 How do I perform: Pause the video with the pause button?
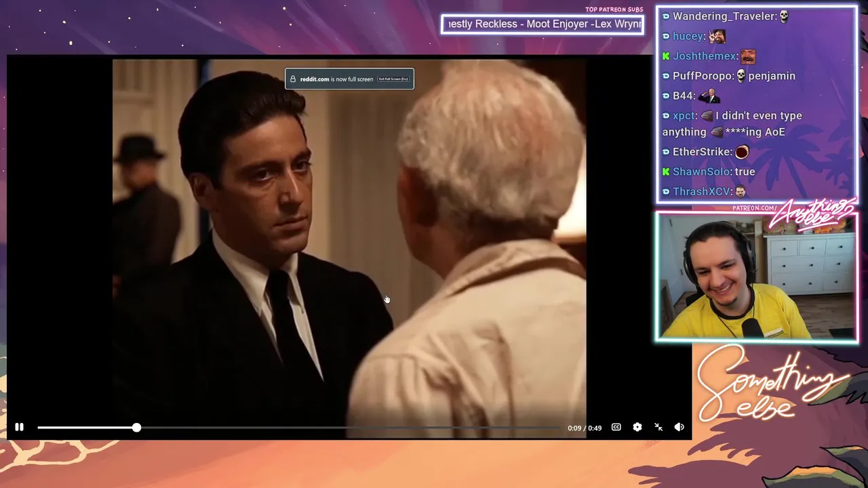[x=19, y=427]
